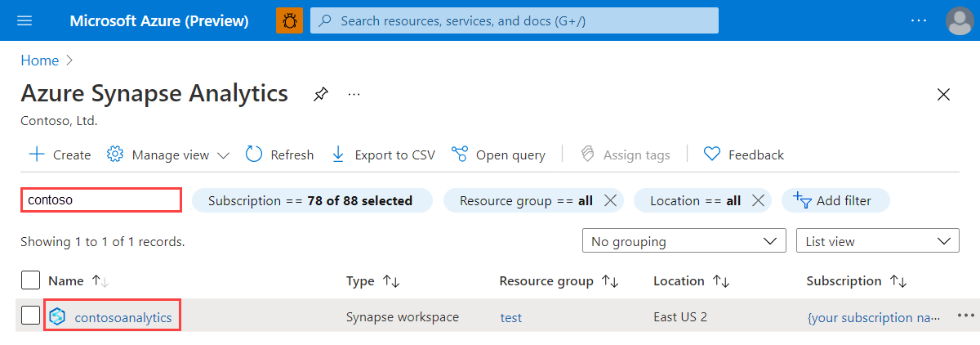Open the List view dropdown
The height and width of the screenshot is (345, 980).
tap(878, 241)
